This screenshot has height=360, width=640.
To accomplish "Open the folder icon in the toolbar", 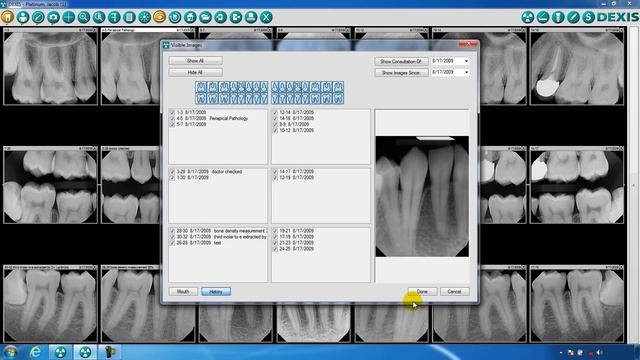I will [x=205, y=17].
